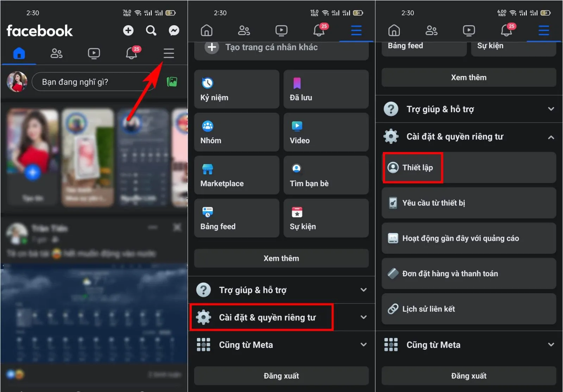Tap the blue add-story plus button
563x392 pixels.
32,172
